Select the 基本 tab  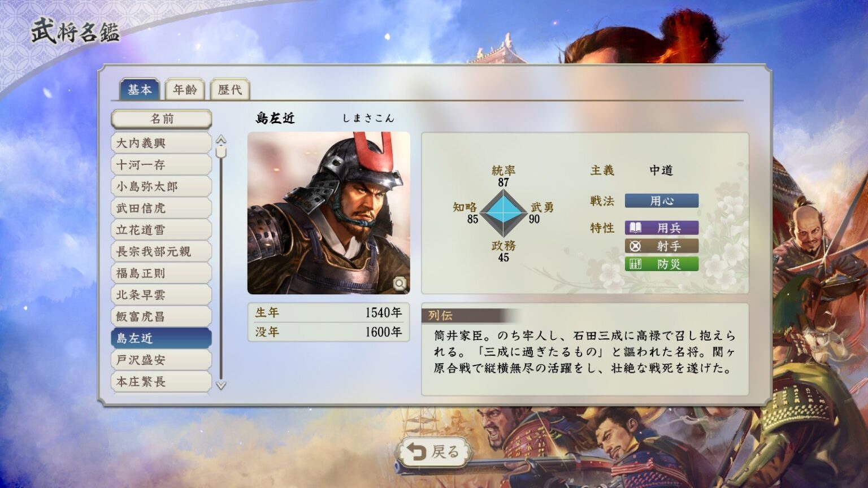click(140, 90)
